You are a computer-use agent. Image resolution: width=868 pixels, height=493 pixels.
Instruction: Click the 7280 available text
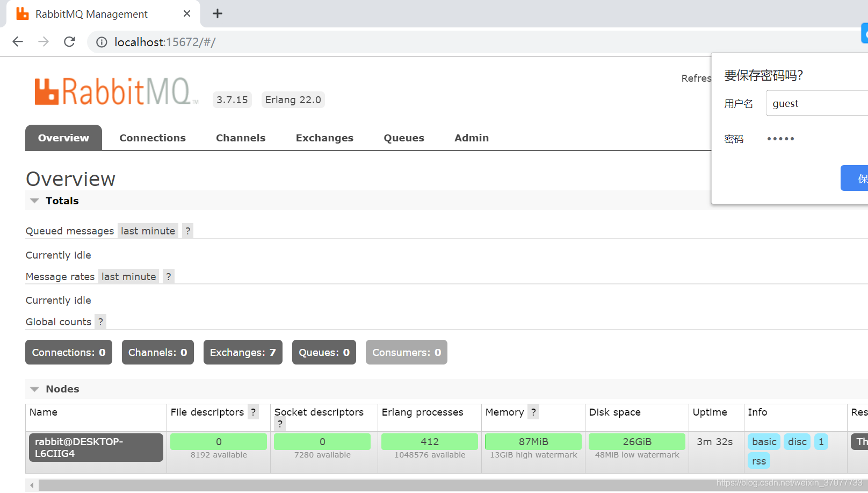[322, 455]
